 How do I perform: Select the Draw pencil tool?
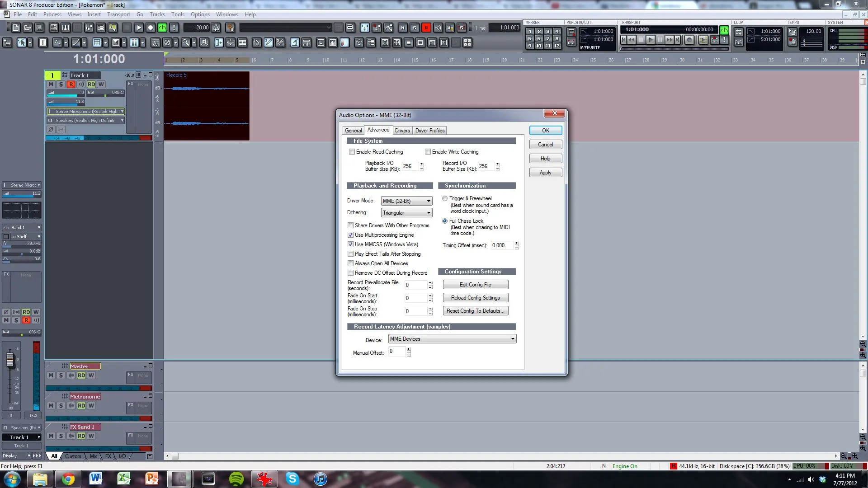pos(76,42)
